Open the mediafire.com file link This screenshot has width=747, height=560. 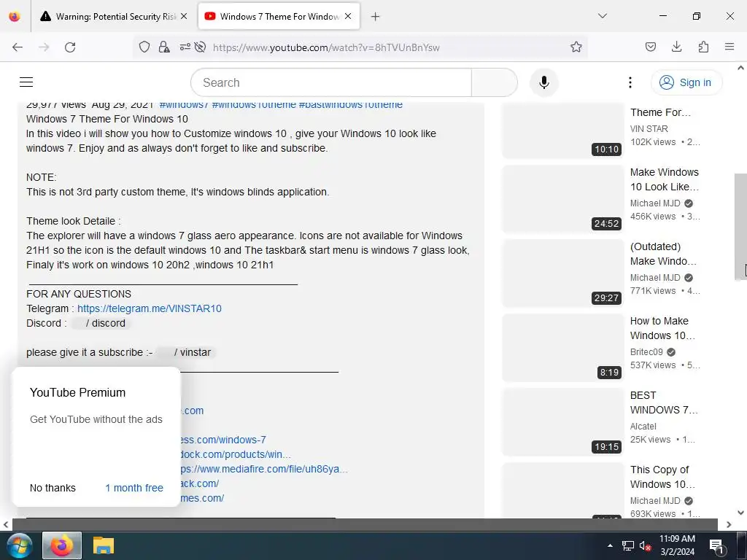pyautogui.click(x=264, y=469)
